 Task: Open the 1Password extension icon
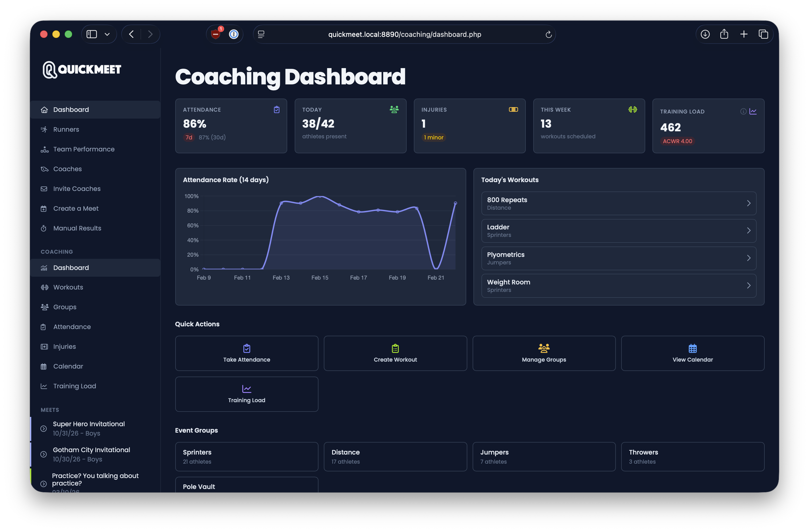234,34
